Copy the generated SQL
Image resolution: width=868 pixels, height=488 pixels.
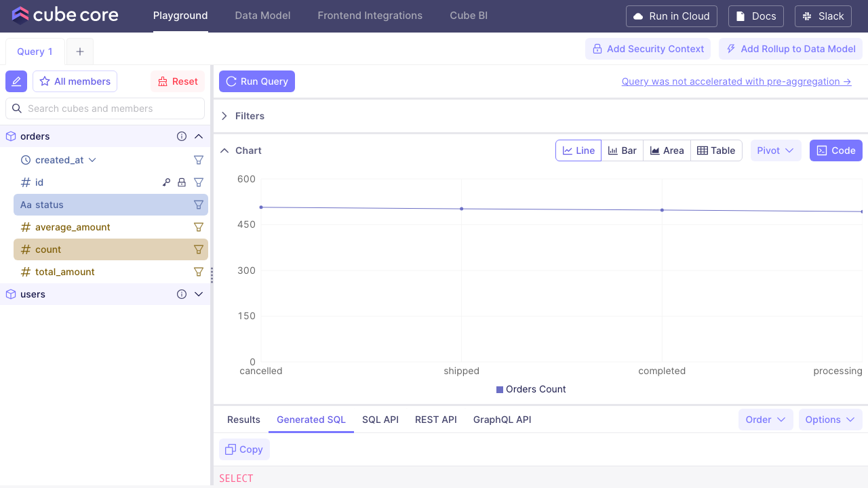click(x=244, y=449)
